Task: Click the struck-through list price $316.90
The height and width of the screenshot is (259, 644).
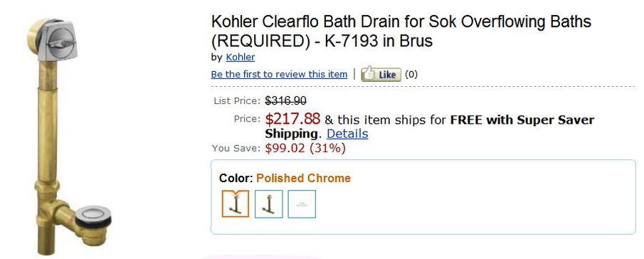Action: point(286,100)
